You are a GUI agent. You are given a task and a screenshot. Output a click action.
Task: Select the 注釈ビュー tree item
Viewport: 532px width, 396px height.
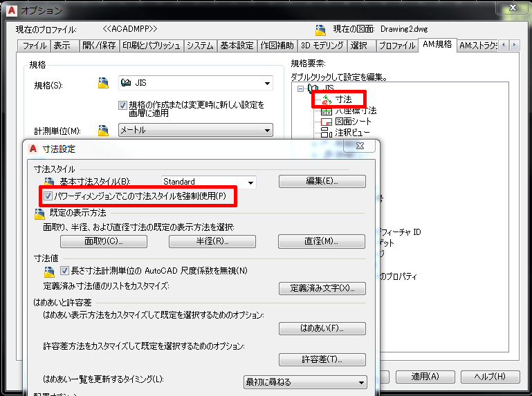click(x=352, y=133)
